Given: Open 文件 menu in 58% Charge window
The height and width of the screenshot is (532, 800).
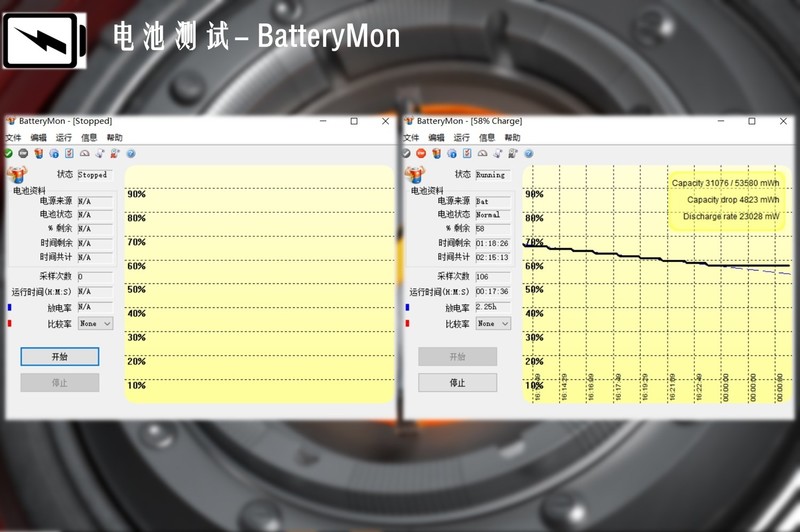Looking at the screenshot, I should click(x=411, y=137).
